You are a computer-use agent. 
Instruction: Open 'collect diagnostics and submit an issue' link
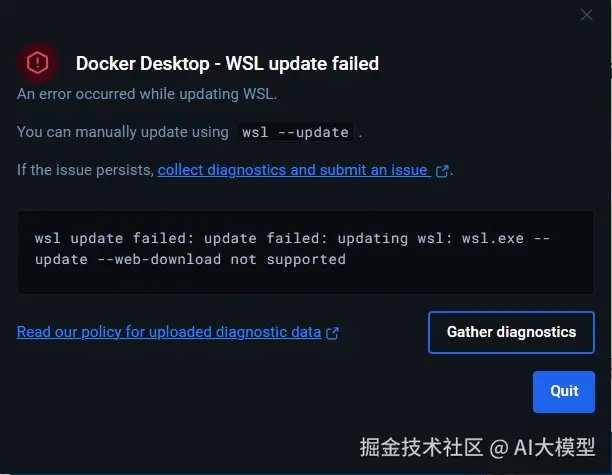(294, 170)
